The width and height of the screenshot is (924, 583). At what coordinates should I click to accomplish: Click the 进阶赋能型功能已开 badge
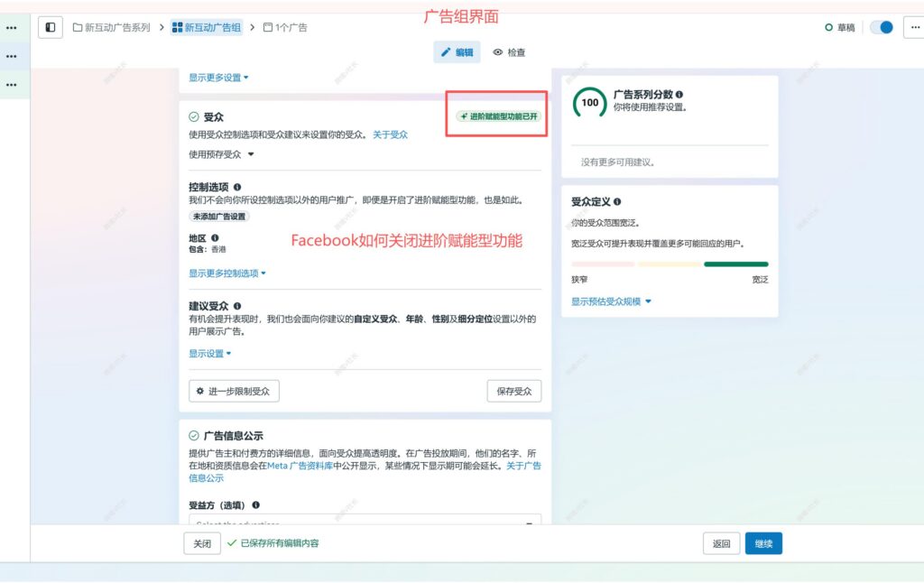[498, 116]
